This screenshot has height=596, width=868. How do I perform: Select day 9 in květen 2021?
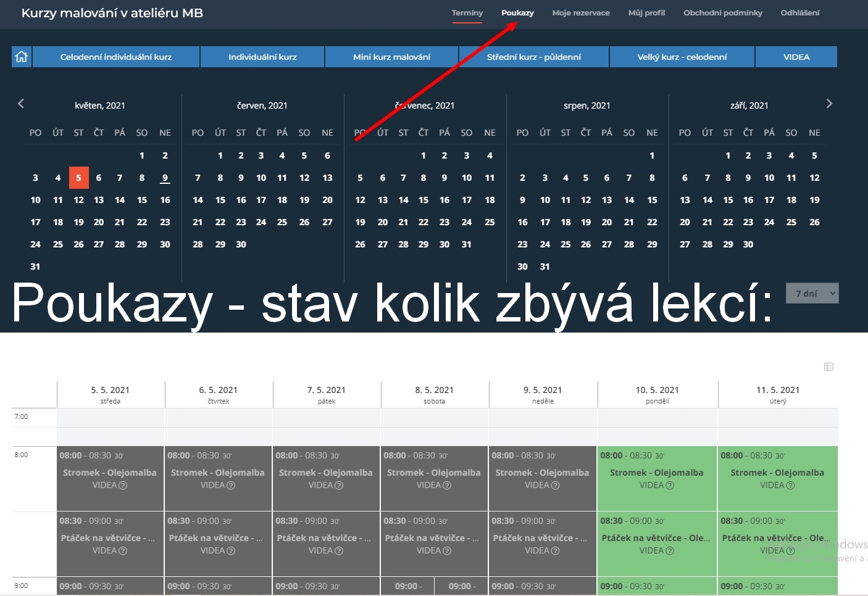point(165,178)
